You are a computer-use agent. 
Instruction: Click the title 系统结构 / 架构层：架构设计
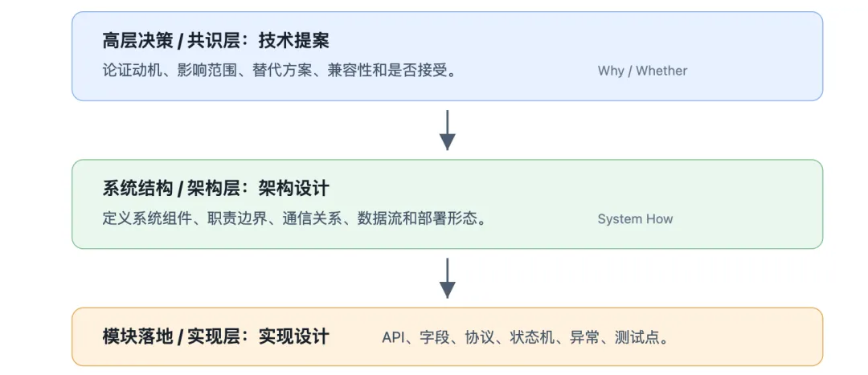pos(216,189)
